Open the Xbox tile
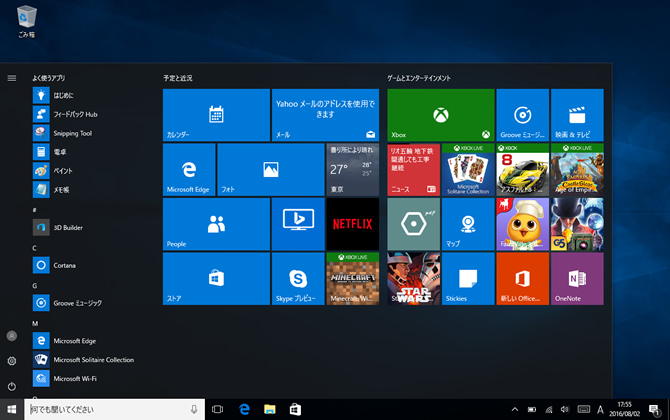 [x=440, y=114]
